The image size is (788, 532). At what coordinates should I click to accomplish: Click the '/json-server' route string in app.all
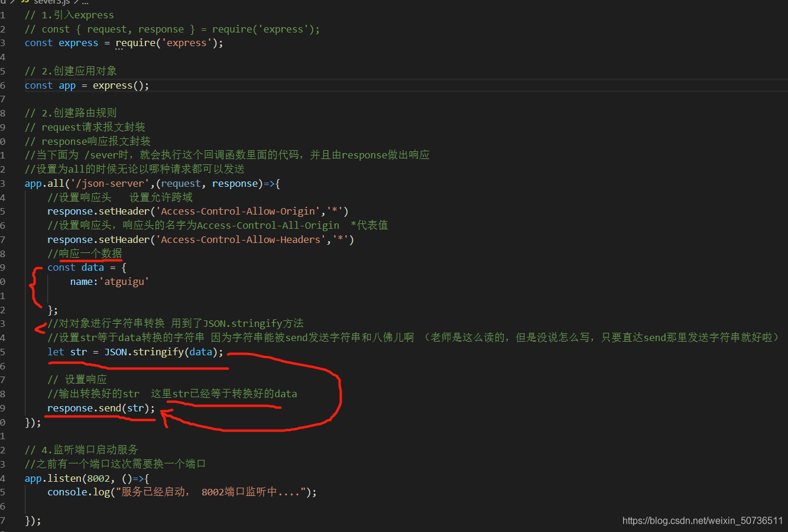[x=111, y=183]
